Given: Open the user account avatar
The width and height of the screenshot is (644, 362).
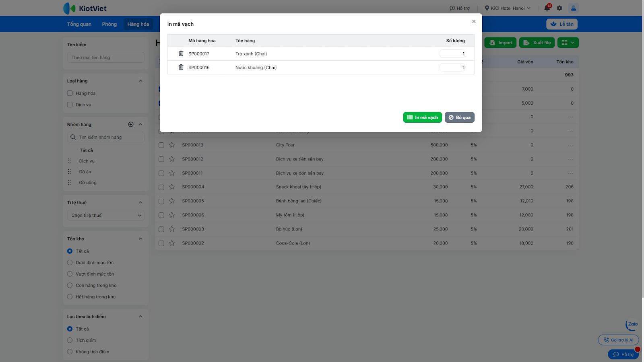Looking at the screenshot, I should click(574, 8).
